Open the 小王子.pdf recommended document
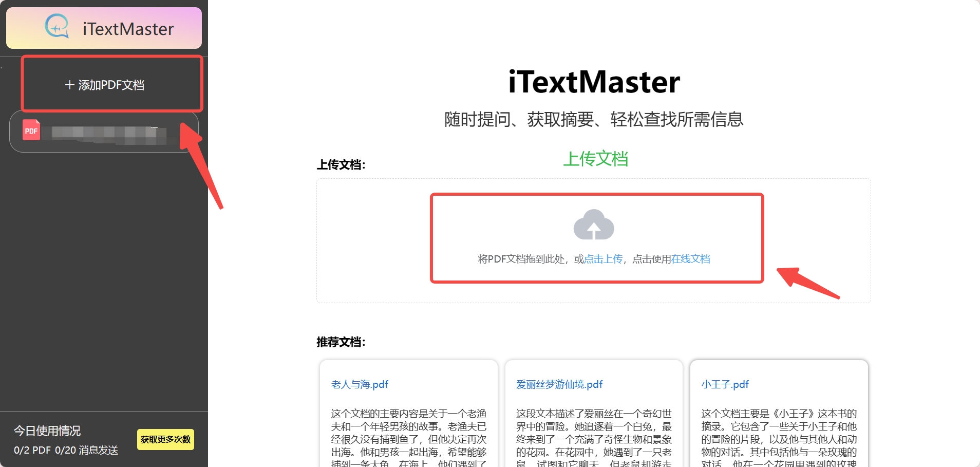The height and width of the screenshot is (467, 980). click(725, 384)
